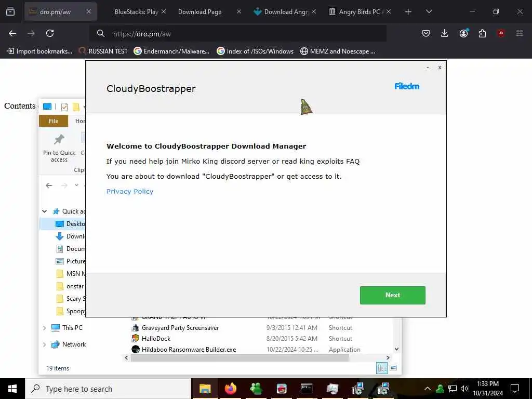Select Network in Explorer sidebar
Screen dimensions: 532x399
68,344
